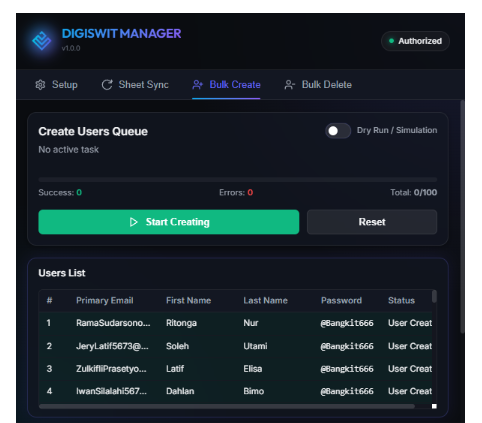Switch to the Sheet Sync tab
Screen dimensions: 482x423
point(135,85)
